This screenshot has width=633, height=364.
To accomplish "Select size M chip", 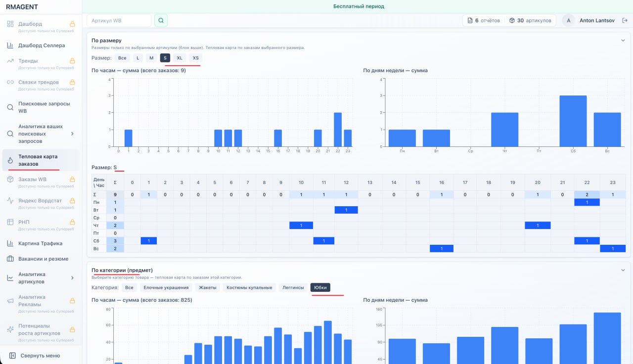I will (151, 58).
